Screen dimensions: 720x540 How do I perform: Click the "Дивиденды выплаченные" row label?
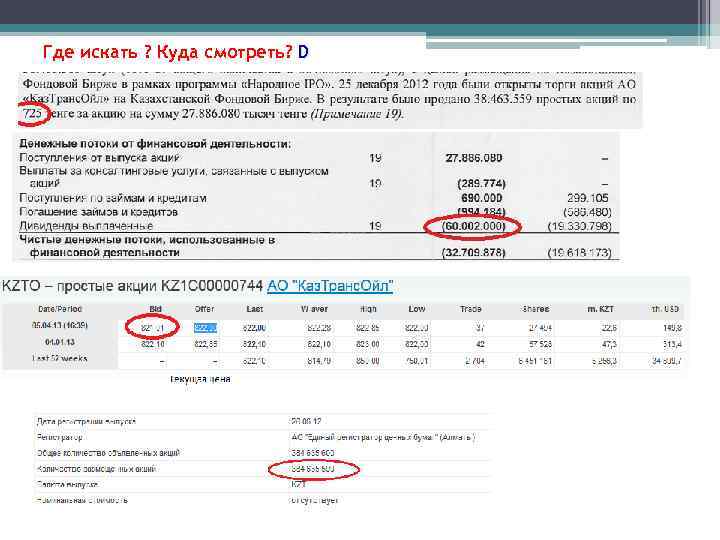[86, 226]
